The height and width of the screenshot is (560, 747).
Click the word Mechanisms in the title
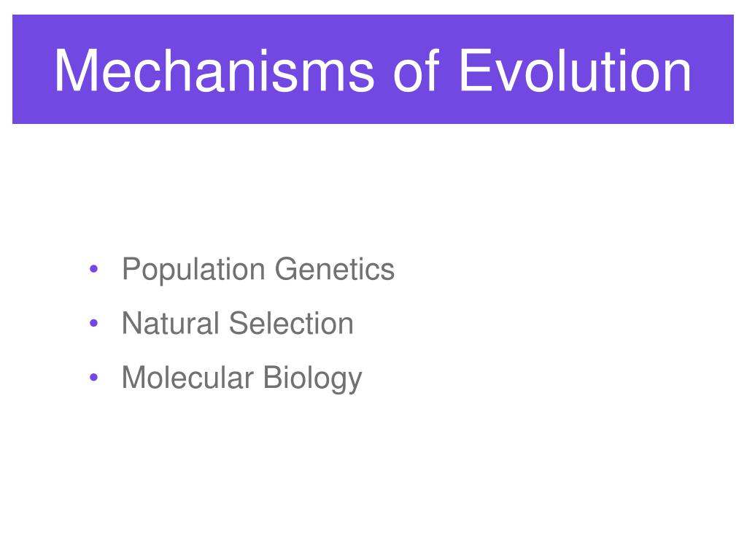[x=214, y=71]
